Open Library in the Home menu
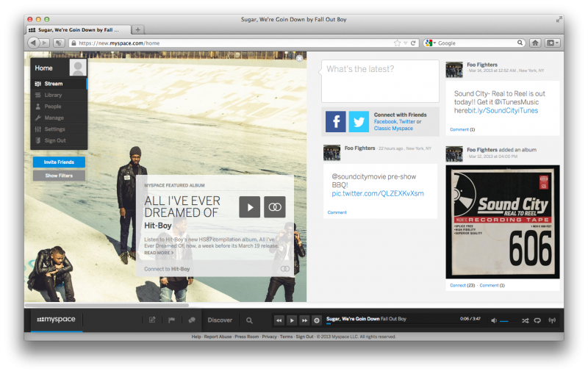 (x=59, y=96)
